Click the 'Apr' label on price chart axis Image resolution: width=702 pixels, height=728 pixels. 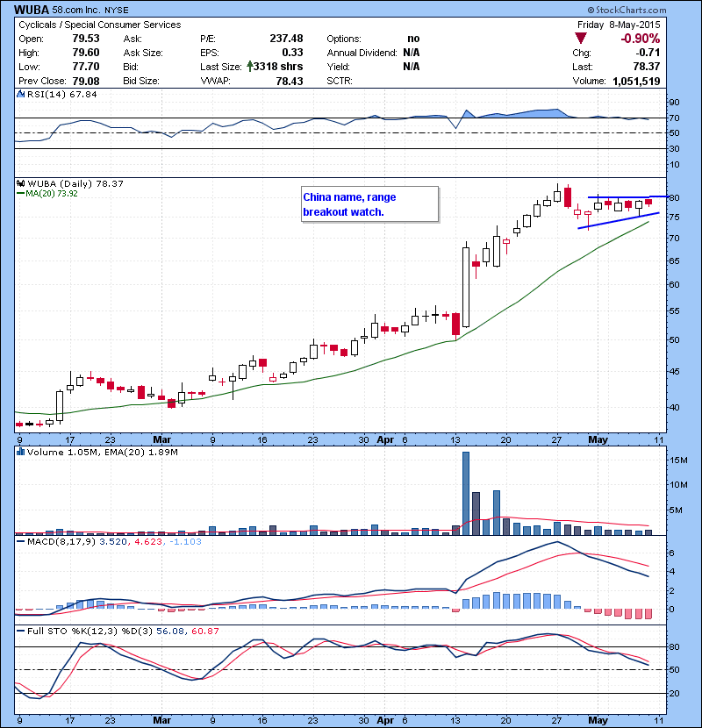click(x=385, y=439)
